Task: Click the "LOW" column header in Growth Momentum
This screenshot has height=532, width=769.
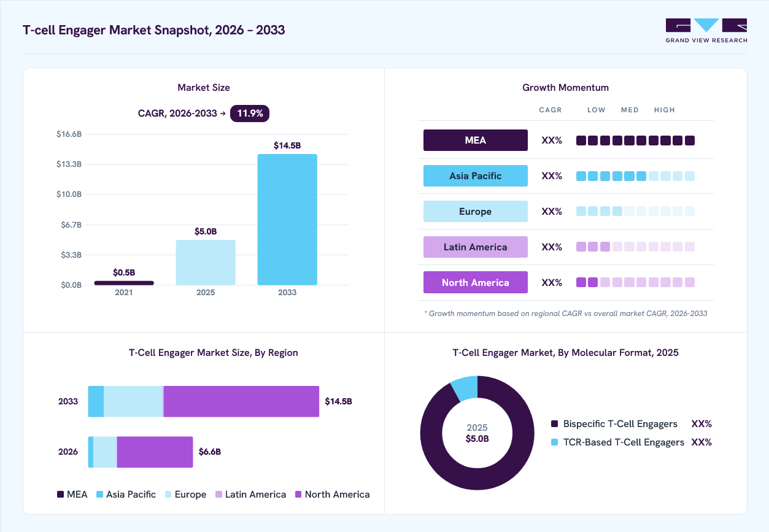Action: point(597,110)
